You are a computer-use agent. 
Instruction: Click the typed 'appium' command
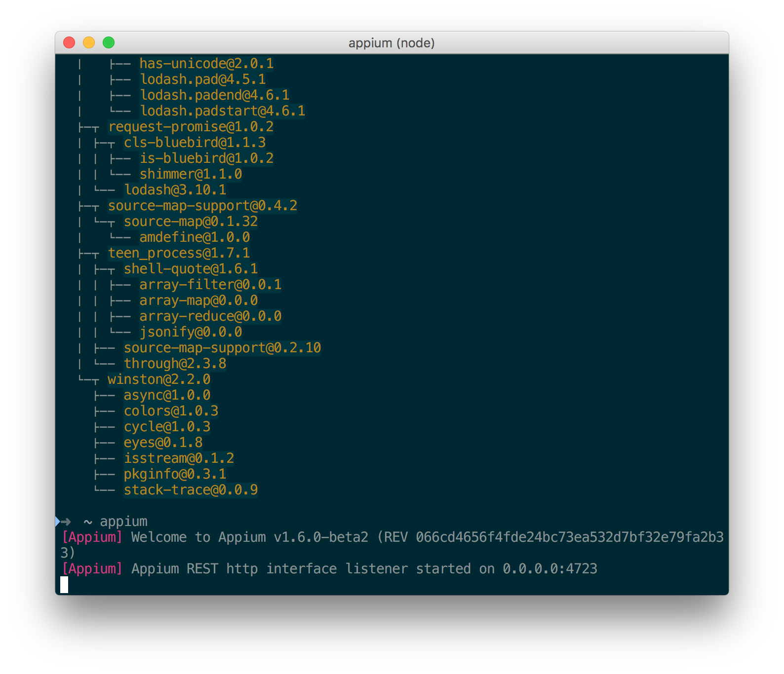point(124,522)
